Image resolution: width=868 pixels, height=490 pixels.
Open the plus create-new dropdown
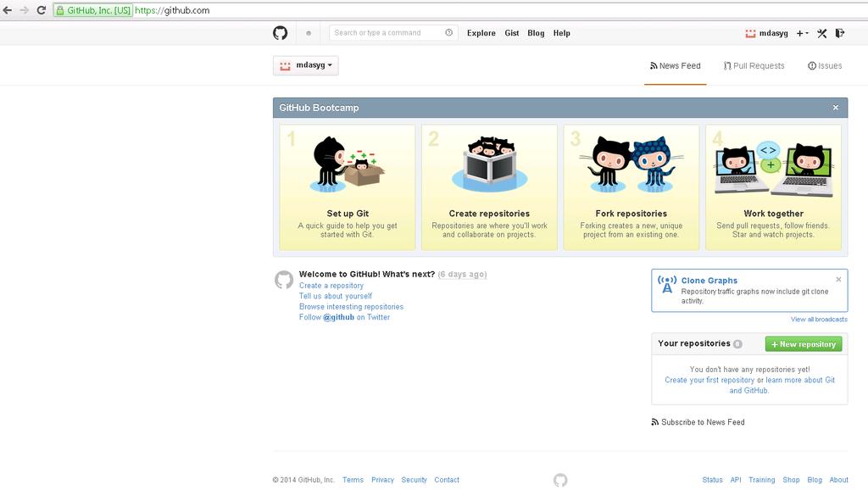[x=802, y=33]
